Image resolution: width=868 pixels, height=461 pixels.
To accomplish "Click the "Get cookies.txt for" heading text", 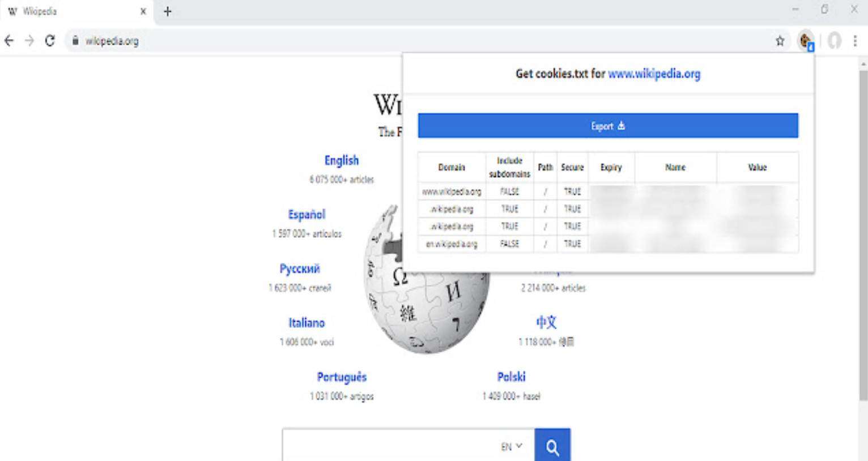I will coord(560,74).
